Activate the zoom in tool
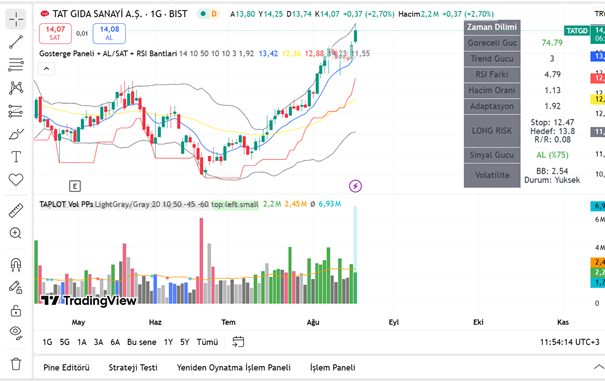 point(16,233)
